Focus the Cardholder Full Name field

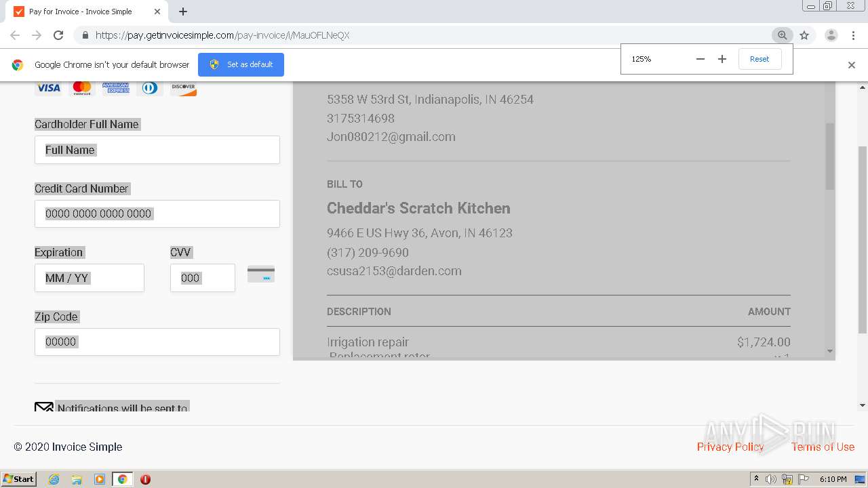coord(157,150)
